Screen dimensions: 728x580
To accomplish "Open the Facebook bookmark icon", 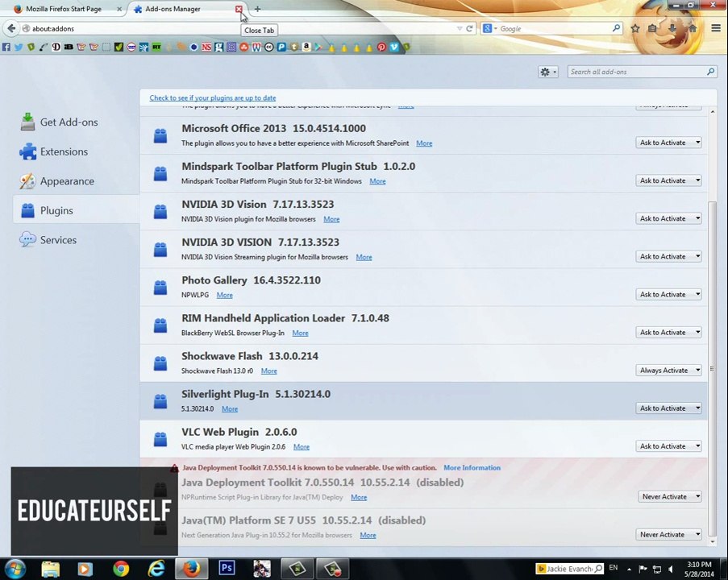I will pos(6,47).
